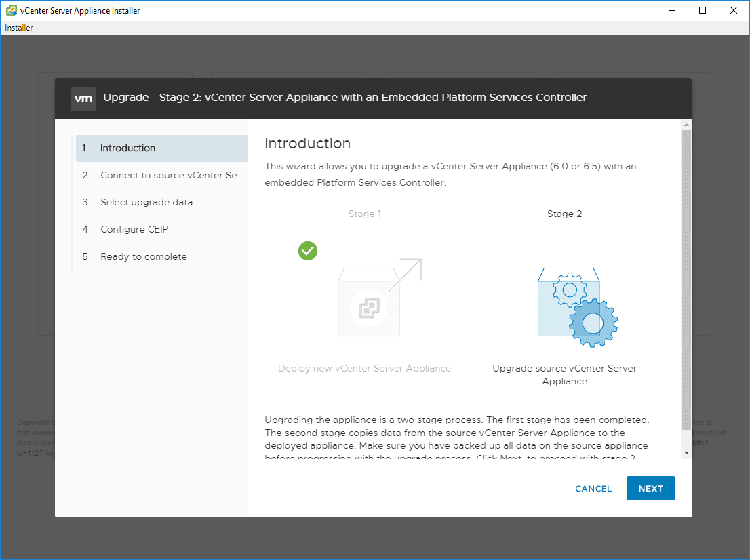Close the vCenter Server Appliance Installer window

[733, 11]
